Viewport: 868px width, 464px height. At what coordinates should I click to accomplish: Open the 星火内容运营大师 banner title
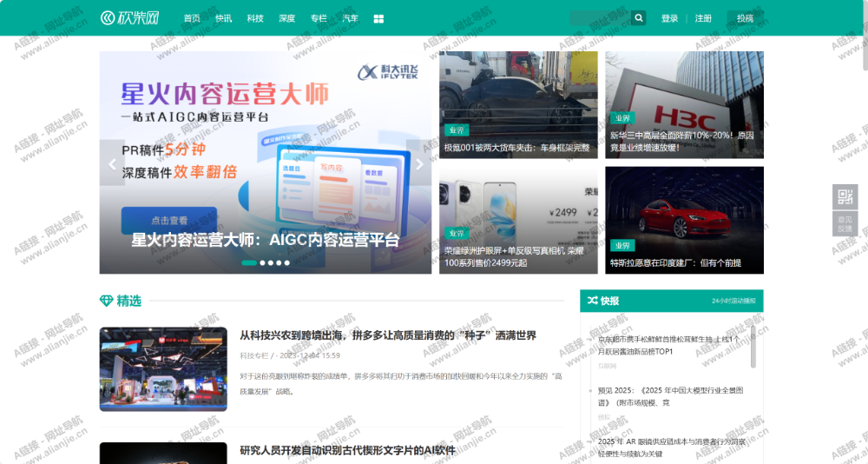(x=265, y=240)
